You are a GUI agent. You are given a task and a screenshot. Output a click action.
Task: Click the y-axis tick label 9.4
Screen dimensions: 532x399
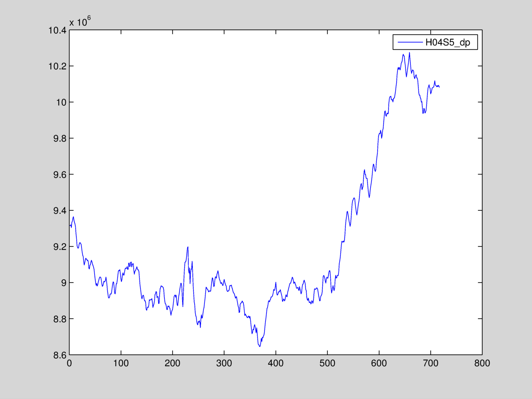coord(60,211)
